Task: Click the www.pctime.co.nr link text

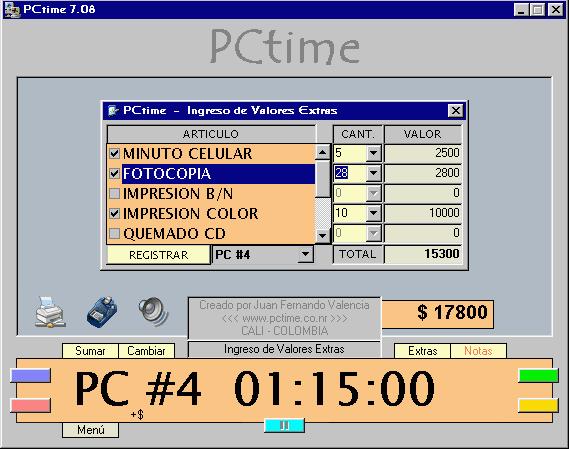Action: pyautogui.click(x=284, y=318)
